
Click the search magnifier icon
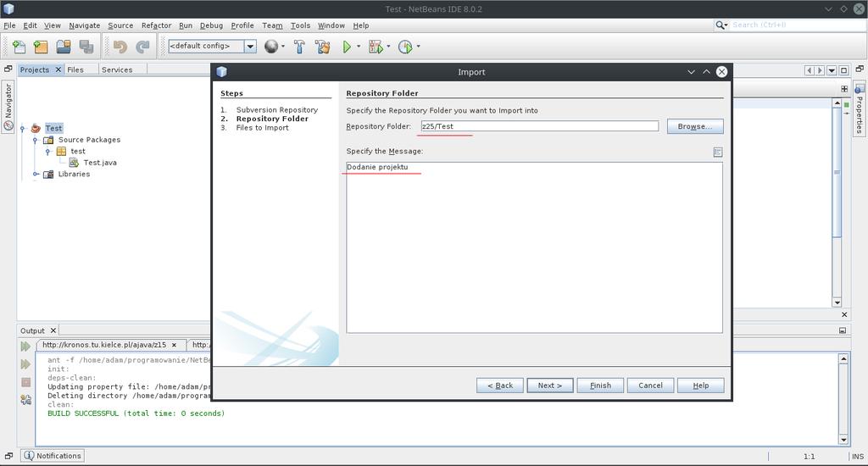point(721,25)
